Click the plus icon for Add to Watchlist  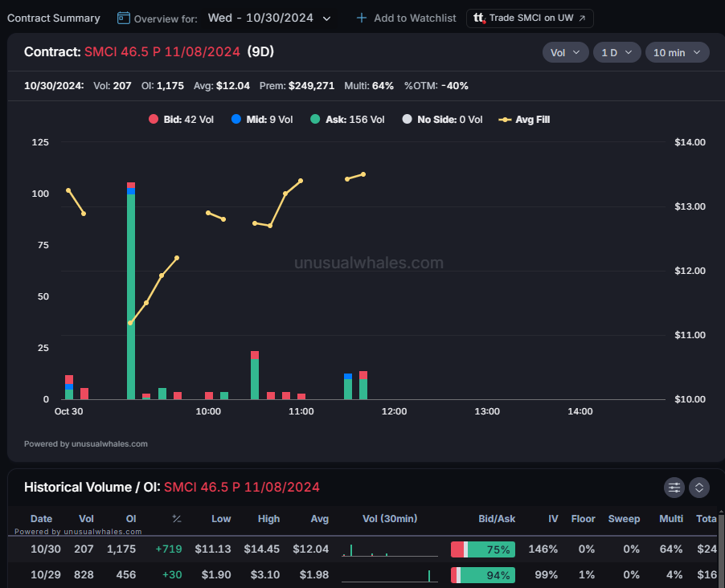pos(362,18)
